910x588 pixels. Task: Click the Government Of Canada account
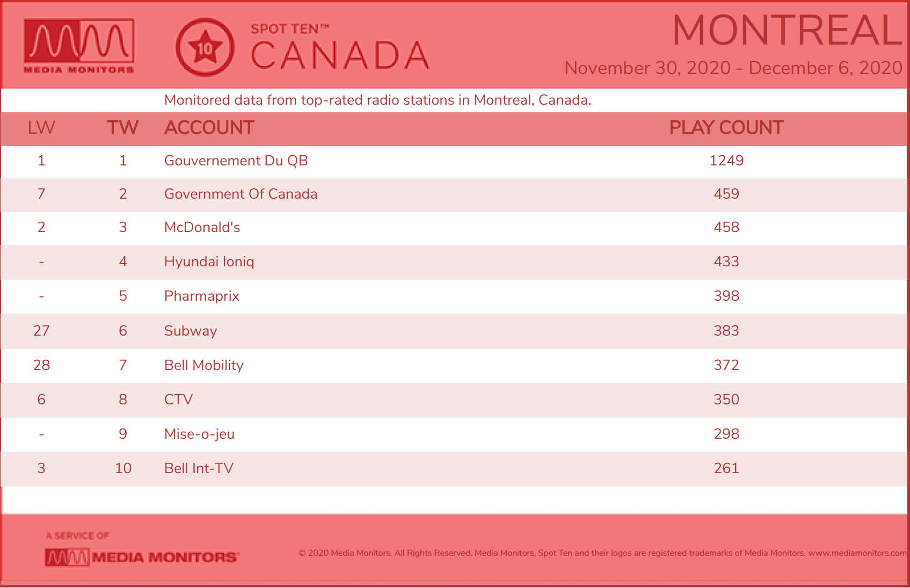point(241,194)
